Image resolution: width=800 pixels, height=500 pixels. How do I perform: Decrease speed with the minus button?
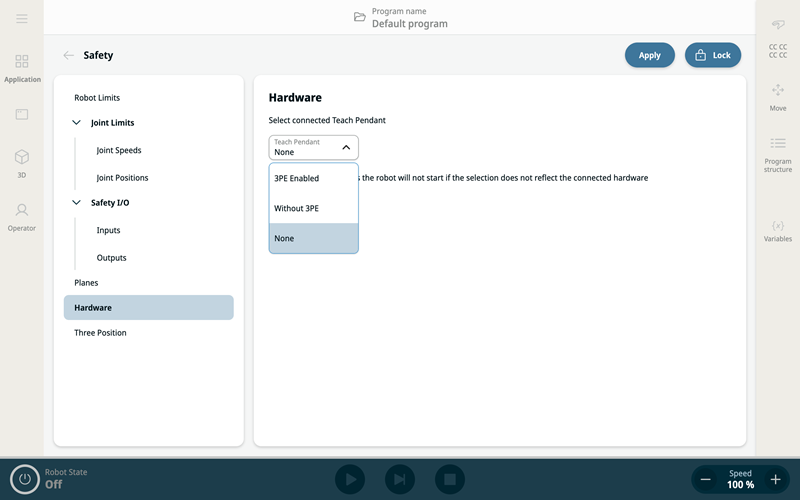pos(706,479)
